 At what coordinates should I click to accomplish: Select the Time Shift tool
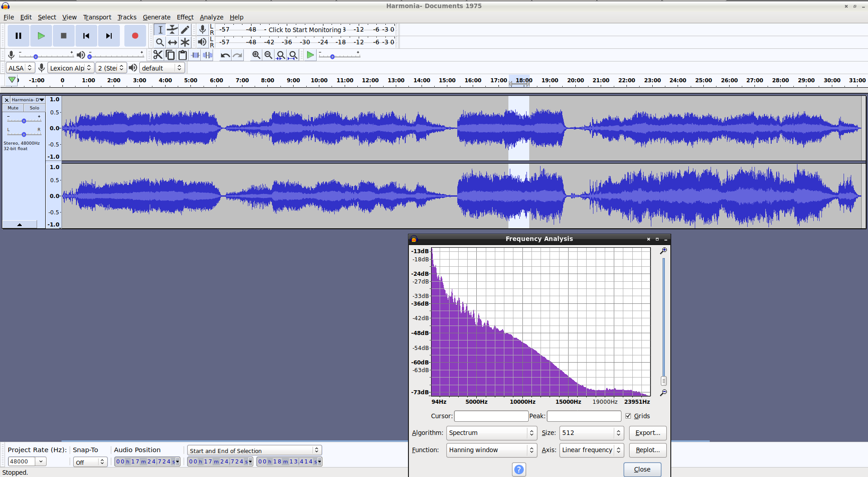tap(172, 42)
